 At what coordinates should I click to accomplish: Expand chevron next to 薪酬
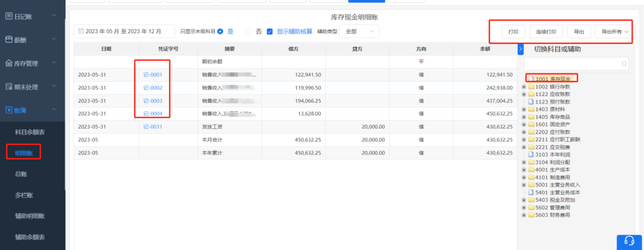click(54, 40)
